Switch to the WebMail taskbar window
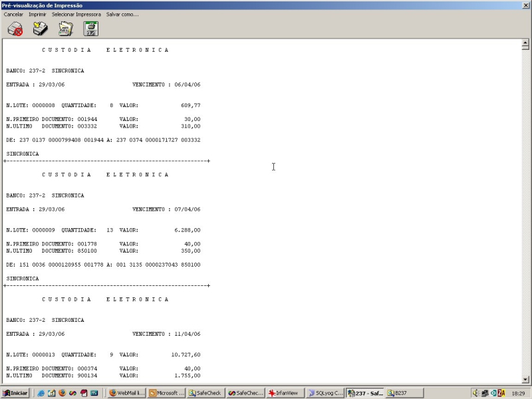532x399 pixels. [x=127, y=393]
